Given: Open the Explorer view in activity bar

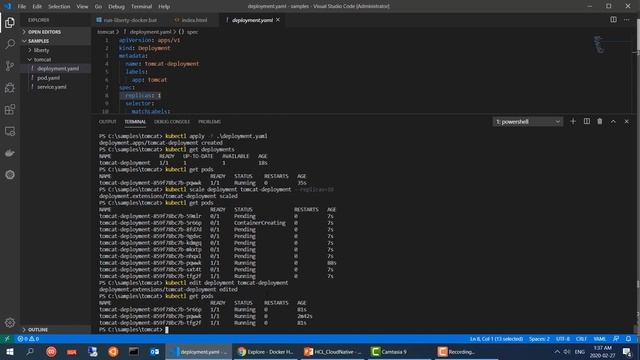Looking at the screenshot, I should click(x=10, y=22).
